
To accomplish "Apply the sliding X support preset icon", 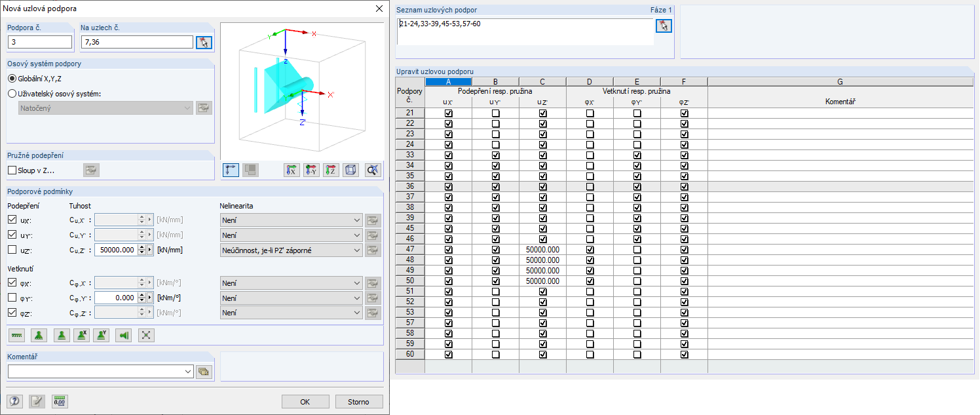I will click(81, 335).
